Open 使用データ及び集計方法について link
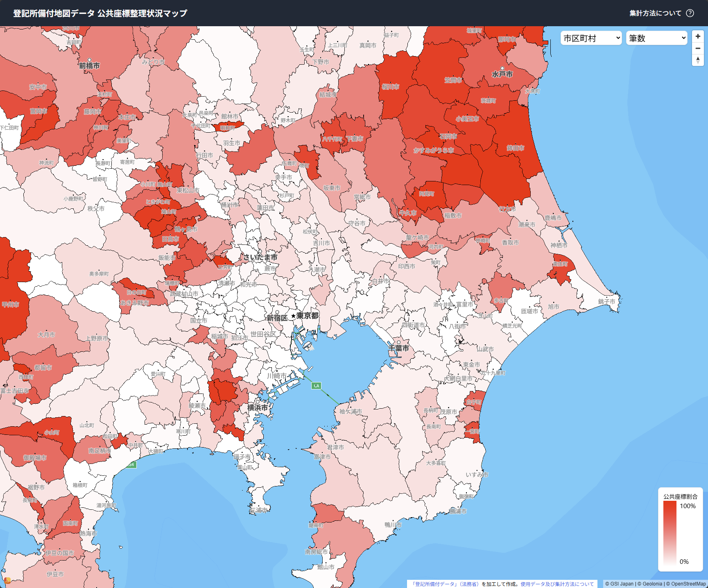Screen dimensions: 708x588 (x=557, y=584)
